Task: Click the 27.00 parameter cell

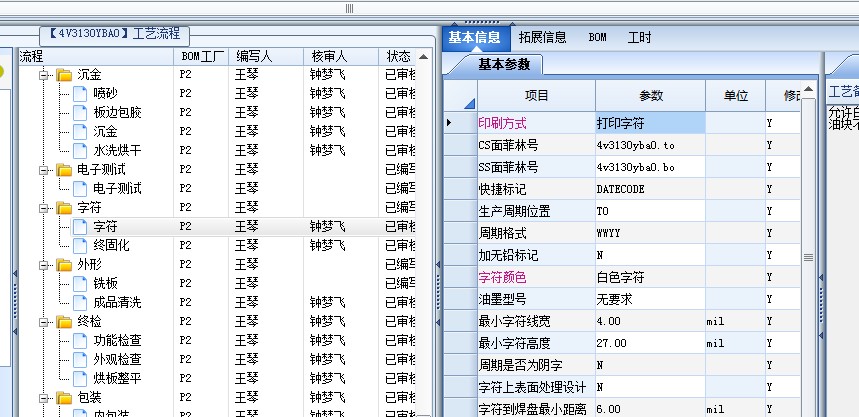Action: coord(650,343)
